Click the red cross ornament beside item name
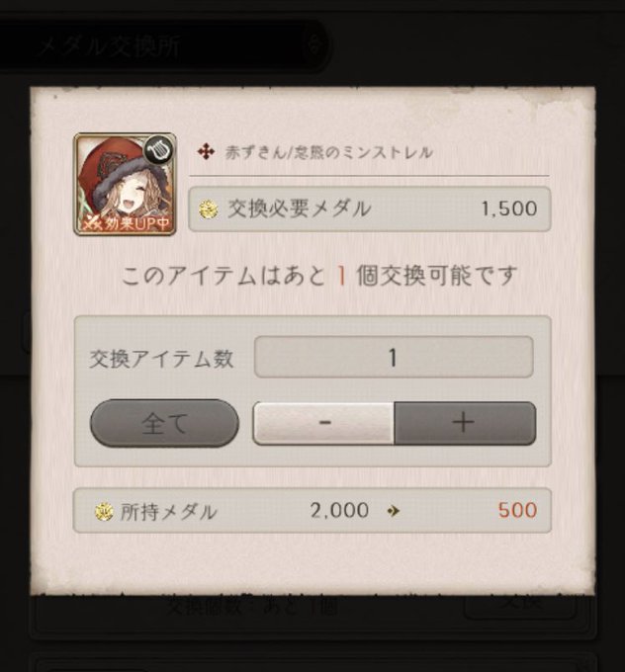 tap(206, 152)
